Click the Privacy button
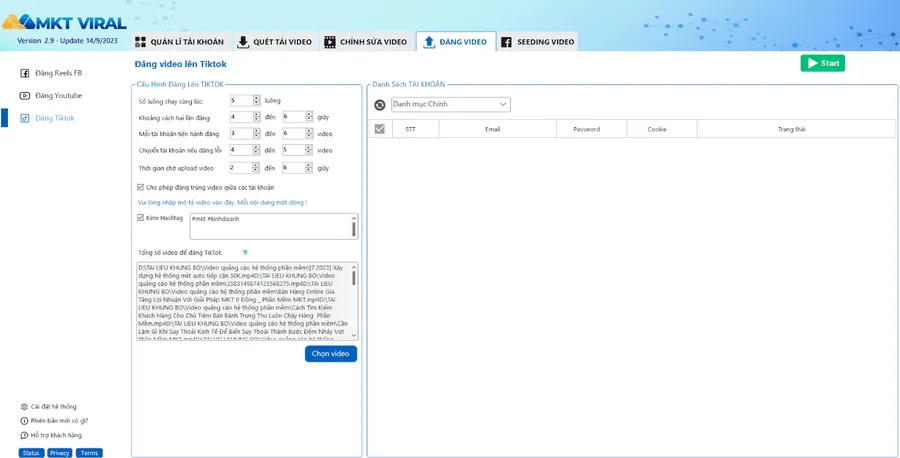The image size is (900, 458). pos(60,453)
